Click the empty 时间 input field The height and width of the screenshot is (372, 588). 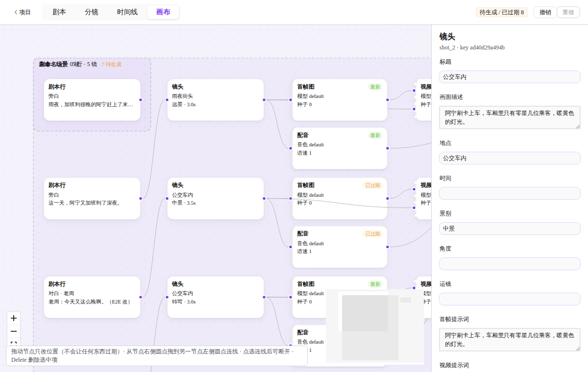(x=510, y=193)
